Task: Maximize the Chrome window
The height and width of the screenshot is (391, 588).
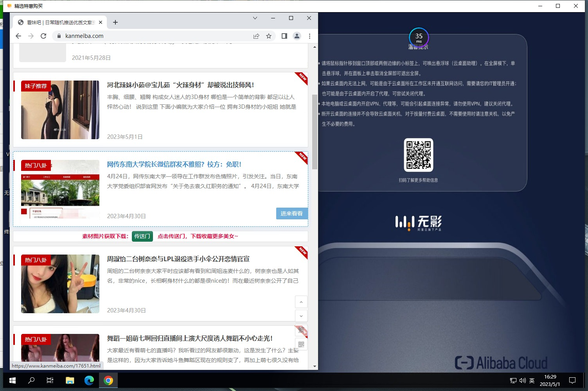Action: [291, 18]
